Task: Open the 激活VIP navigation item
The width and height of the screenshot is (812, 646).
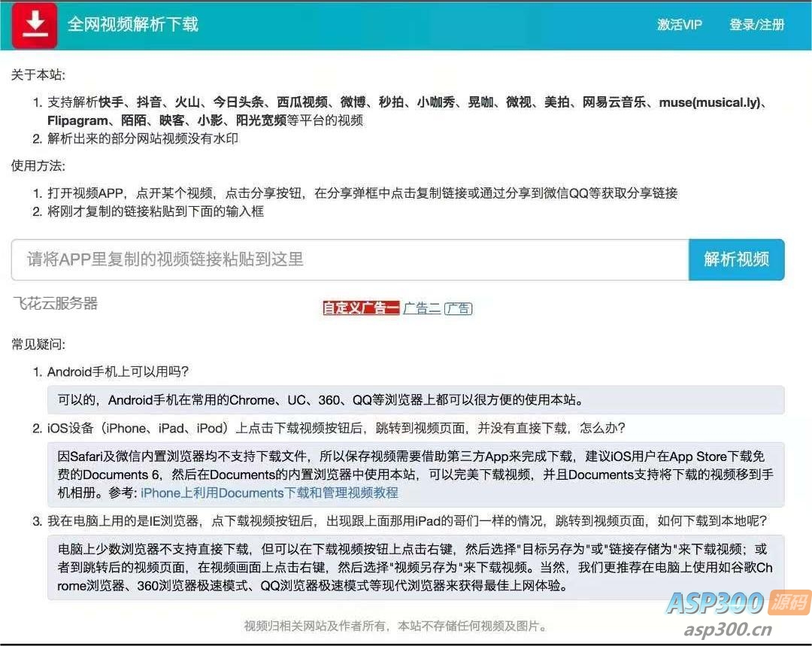Action: click(x=679, y=25)
